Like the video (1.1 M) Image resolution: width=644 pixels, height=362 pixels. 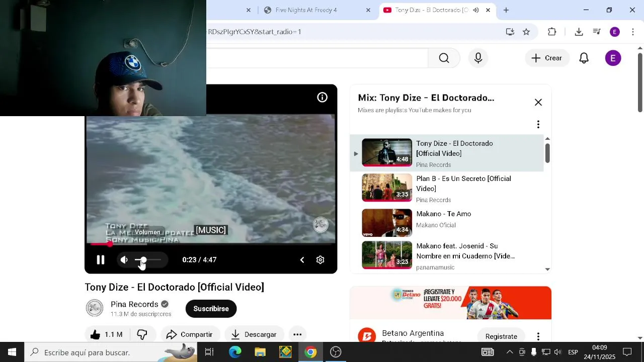107,334
